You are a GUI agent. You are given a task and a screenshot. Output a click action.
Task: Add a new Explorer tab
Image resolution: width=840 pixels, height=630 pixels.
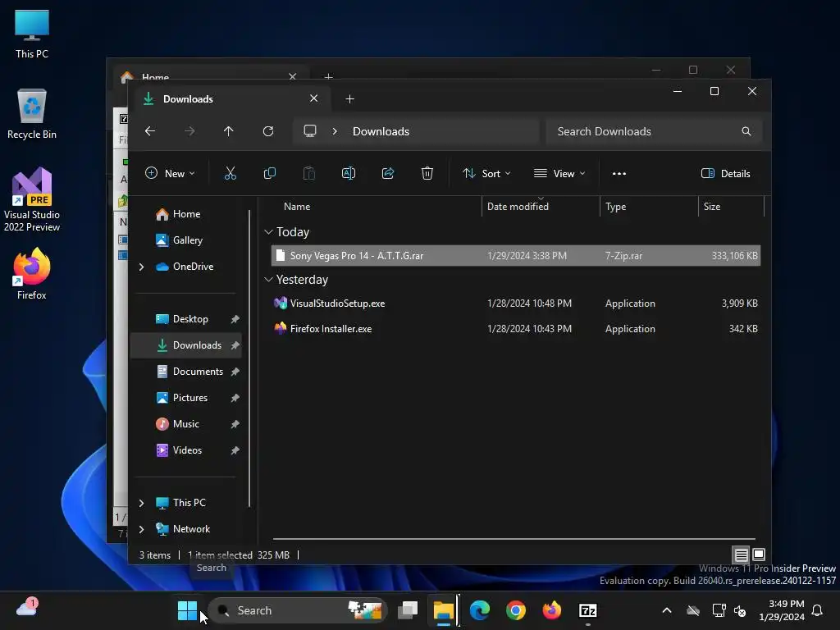(x=349, y=99)
